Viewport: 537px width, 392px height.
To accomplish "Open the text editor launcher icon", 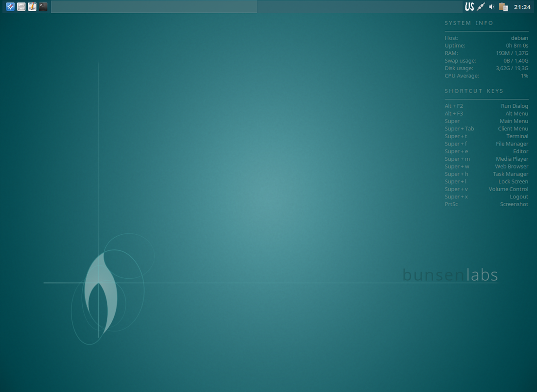I will pos(32,6).
